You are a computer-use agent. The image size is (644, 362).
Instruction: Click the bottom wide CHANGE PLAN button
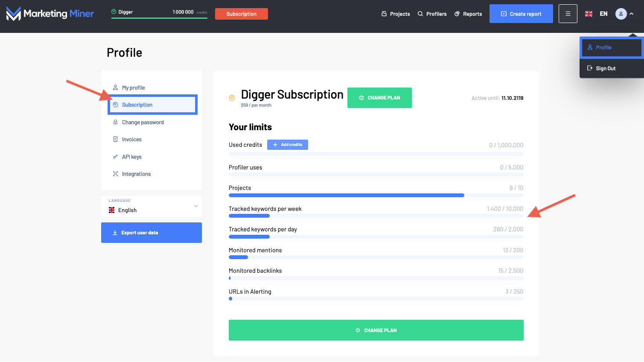[376, 330]
